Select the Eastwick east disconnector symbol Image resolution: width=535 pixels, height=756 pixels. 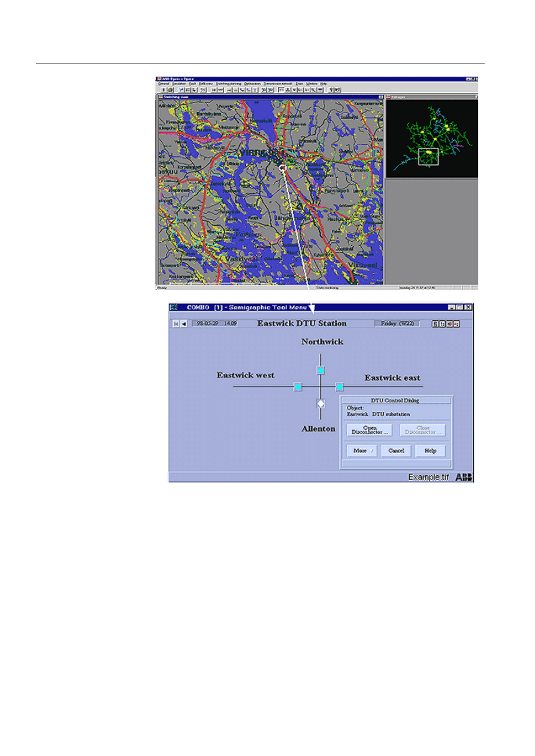tap(339, 387)
